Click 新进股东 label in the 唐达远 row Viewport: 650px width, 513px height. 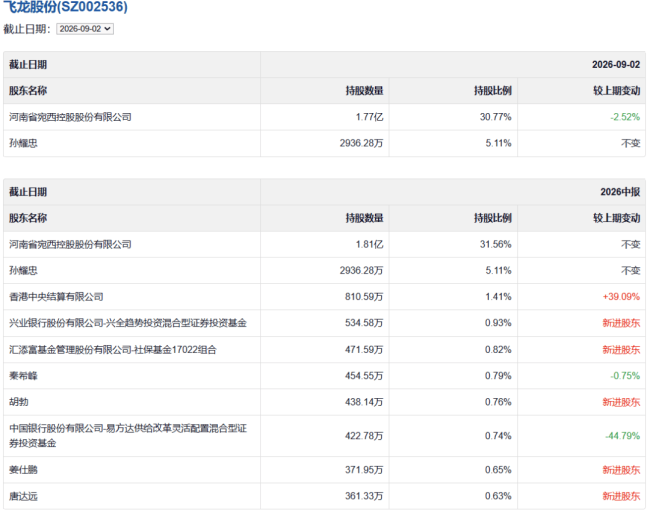click(x=621, y=496)
